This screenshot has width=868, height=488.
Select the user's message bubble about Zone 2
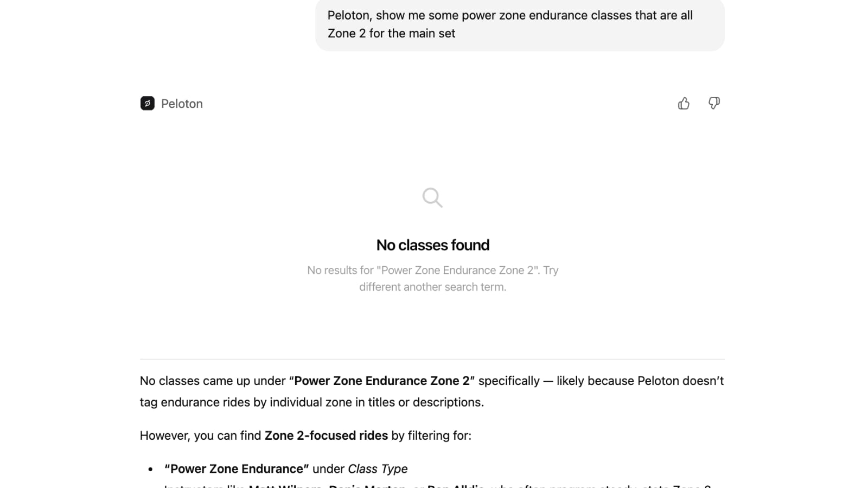pyautogui.click(x=519, y=24)
